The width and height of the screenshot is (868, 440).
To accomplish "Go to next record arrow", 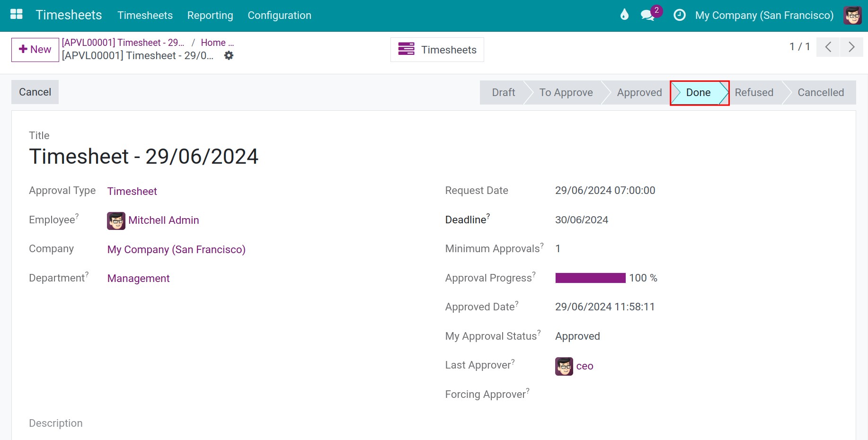I will point(851,47).
